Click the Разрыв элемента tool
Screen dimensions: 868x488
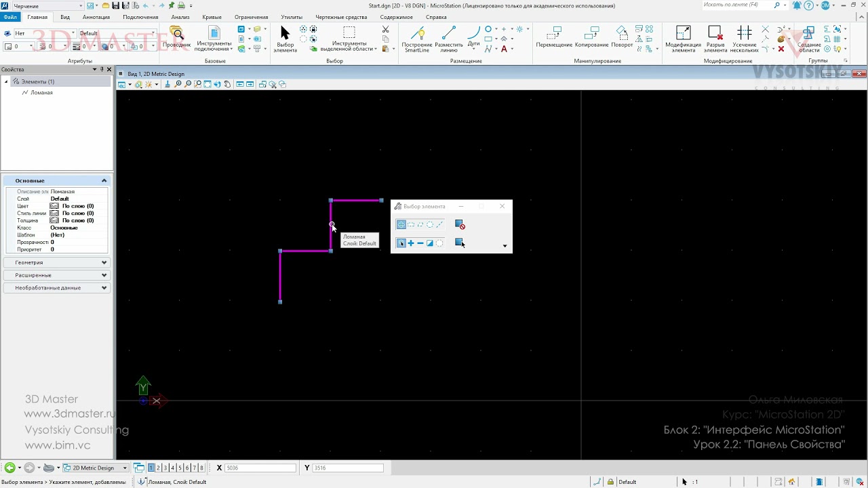click(715, 39)
